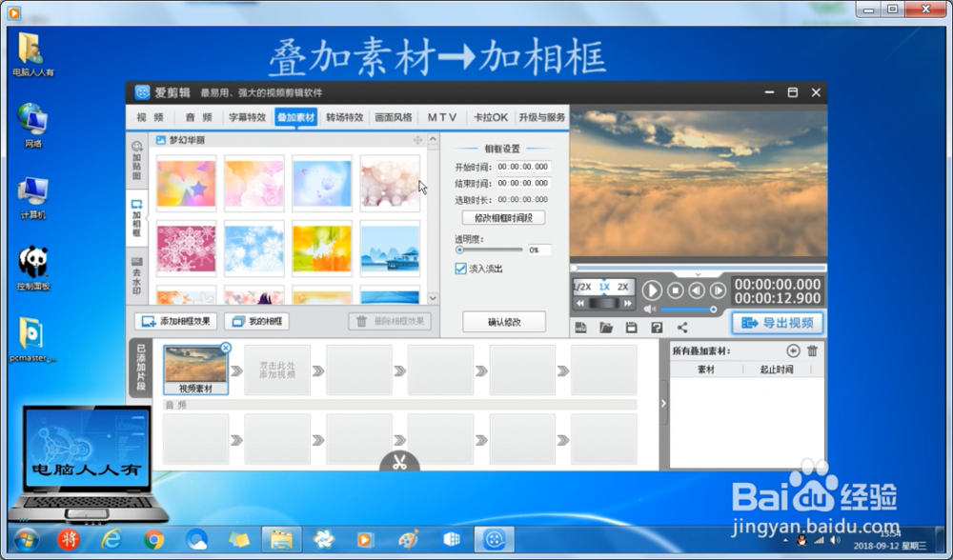Click 确认修改 button

pyautogui.click(x=504, y=322)
